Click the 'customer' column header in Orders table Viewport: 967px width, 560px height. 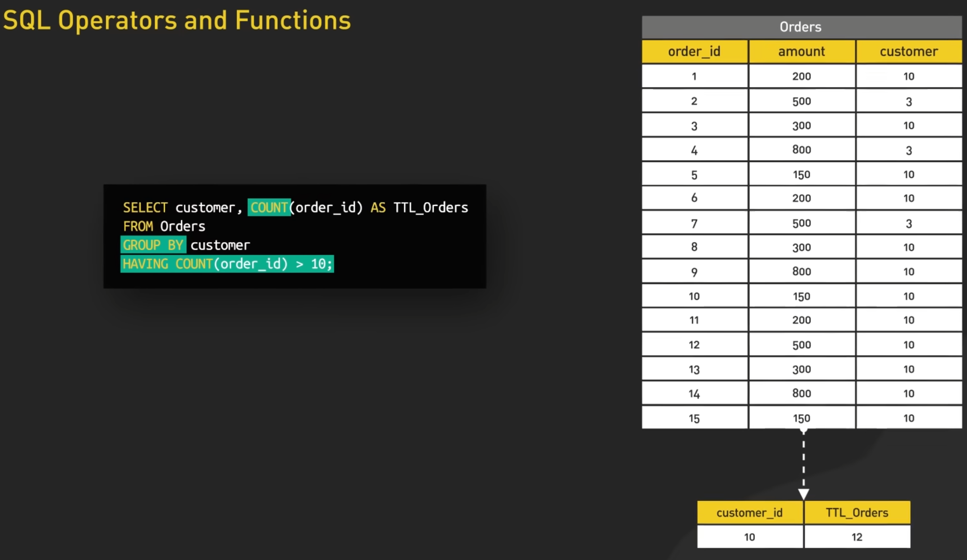pyautogui.click(x=909, y=51)
